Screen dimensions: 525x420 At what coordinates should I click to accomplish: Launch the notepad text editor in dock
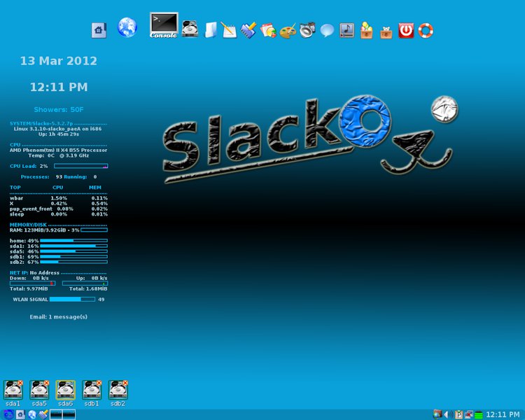pos(229,30)
